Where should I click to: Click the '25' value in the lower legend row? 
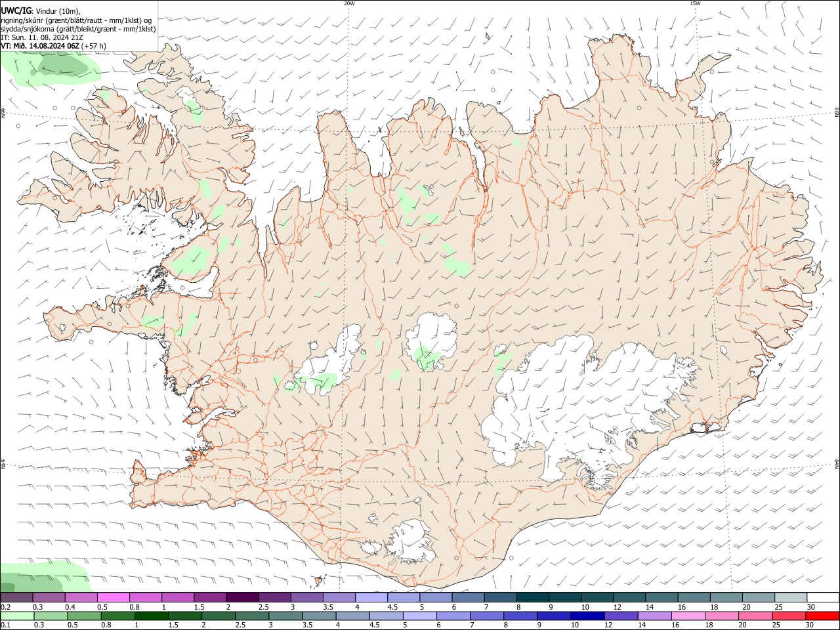[776, 625]
